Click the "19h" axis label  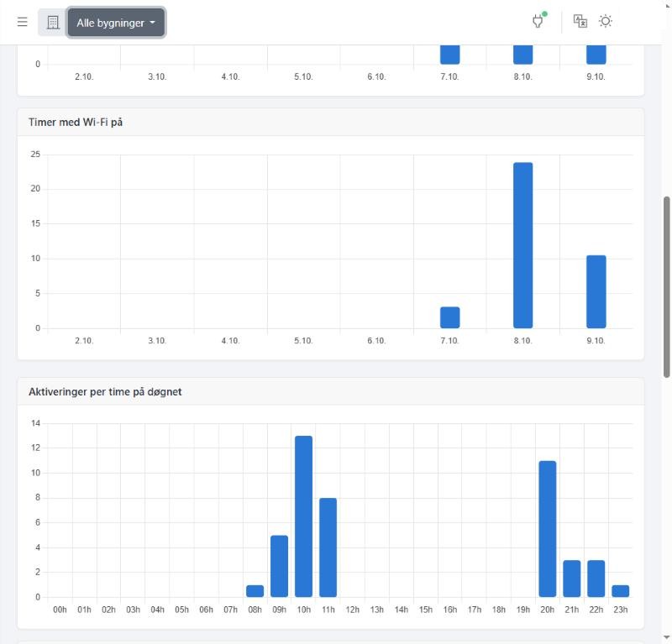tap(522, 610)
